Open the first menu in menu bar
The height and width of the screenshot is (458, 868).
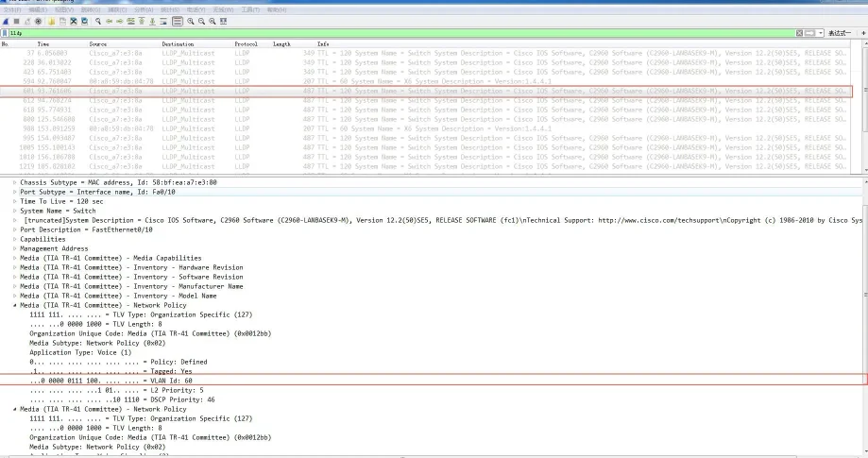pyautogui.click(x=10, y=9)
